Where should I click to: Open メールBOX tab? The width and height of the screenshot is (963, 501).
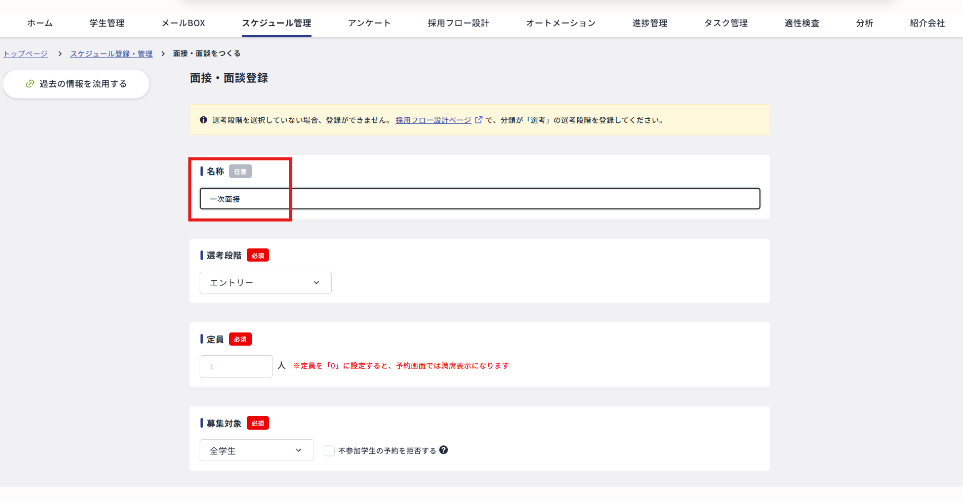coord(183,23)
